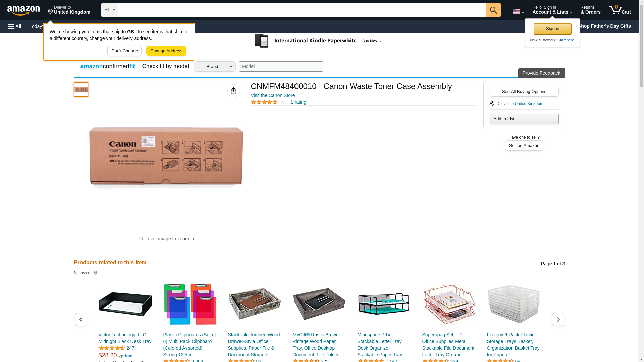The image size is (644, 362).
Task: Open the shopping cart icon
Action: point(620,10)
